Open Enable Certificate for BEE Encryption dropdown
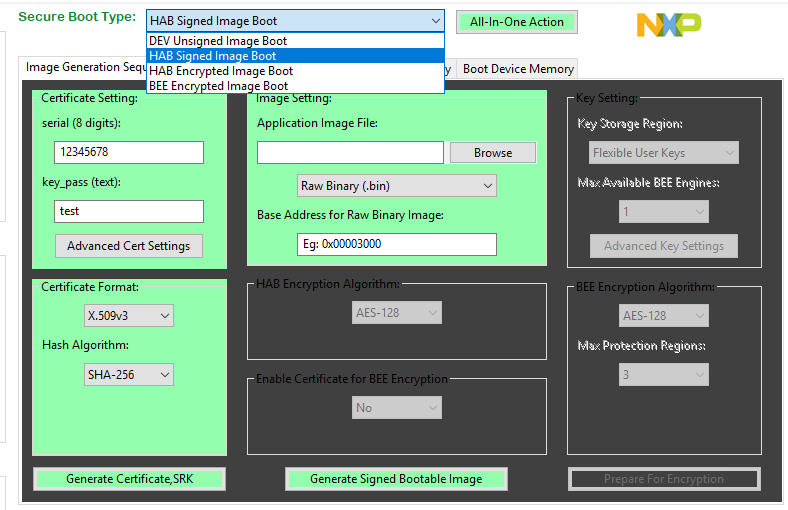The image size is (788, 510). click(397, 407)
